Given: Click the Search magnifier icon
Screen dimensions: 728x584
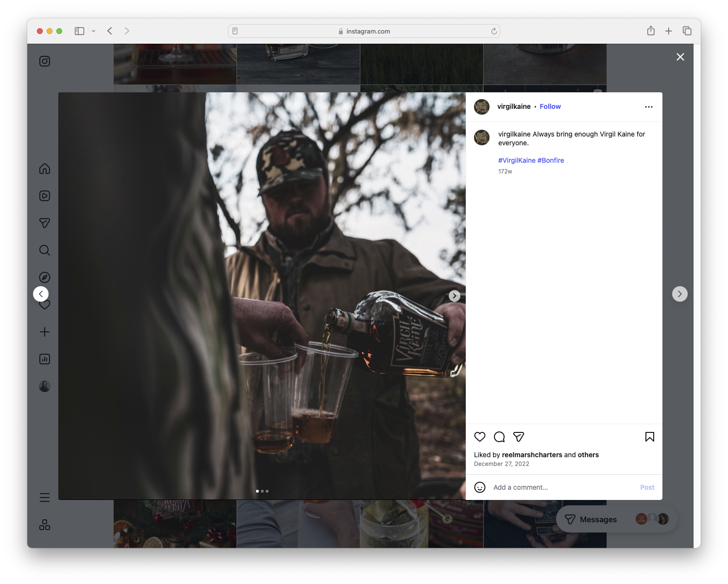Looking at the screenshot, I should [44, 250].
